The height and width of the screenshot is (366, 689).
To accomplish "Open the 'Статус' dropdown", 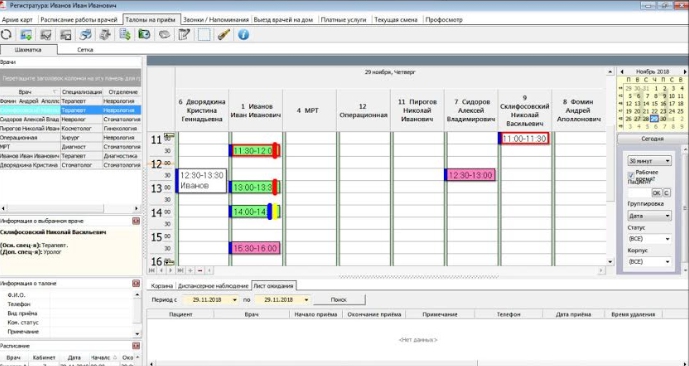I will tap(667, 239).
